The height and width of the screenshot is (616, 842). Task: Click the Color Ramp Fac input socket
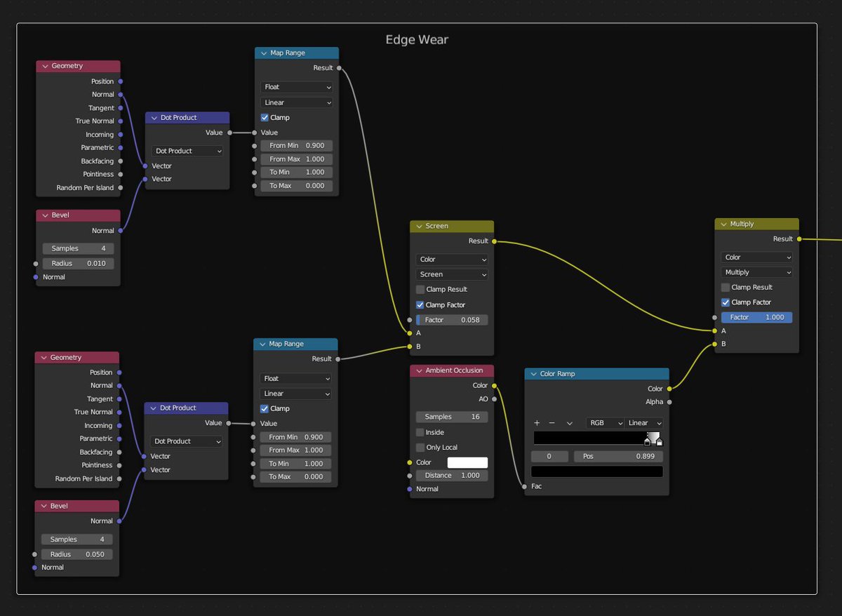[x=524, y=486]
